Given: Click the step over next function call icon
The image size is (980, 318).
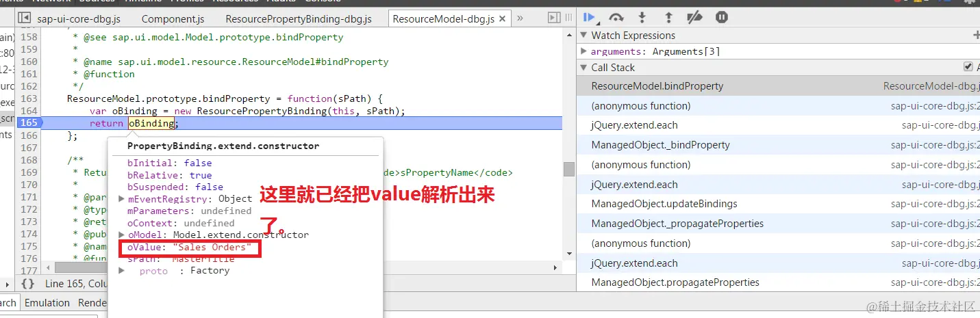Looking at the screenshot, I should tap(616, 18).
